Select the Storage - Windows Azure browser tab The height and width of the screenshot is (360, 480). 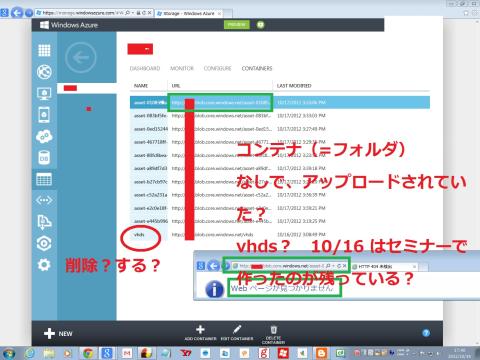(189, 13)
